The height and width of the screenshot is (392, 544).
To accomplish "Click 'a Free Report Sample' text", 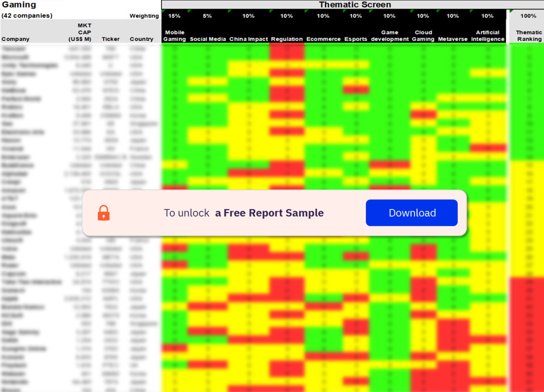I will 269,213.
